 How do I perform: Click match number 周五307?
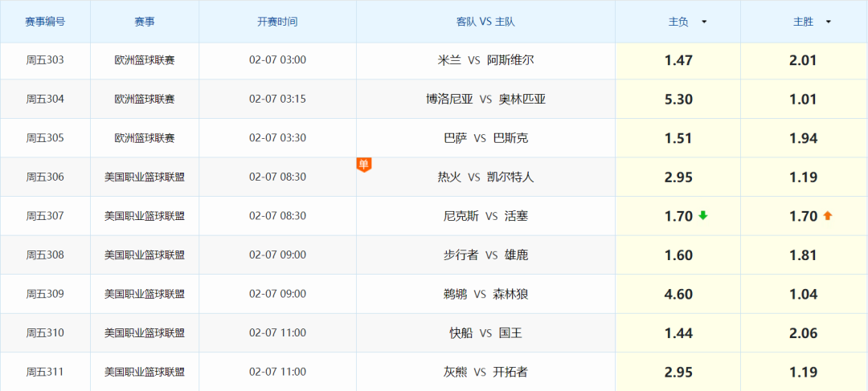coord(45,216)
